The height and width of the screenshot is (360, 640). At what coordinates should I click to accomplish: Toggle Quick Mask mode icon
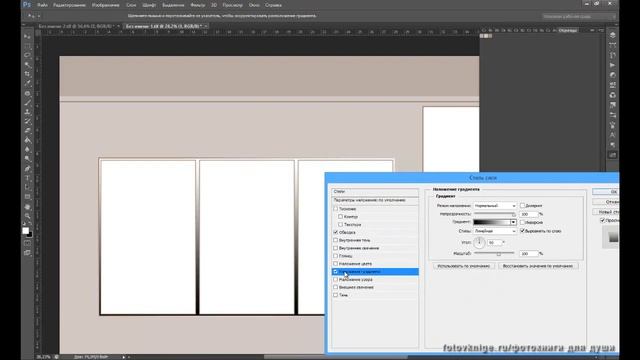27,244
